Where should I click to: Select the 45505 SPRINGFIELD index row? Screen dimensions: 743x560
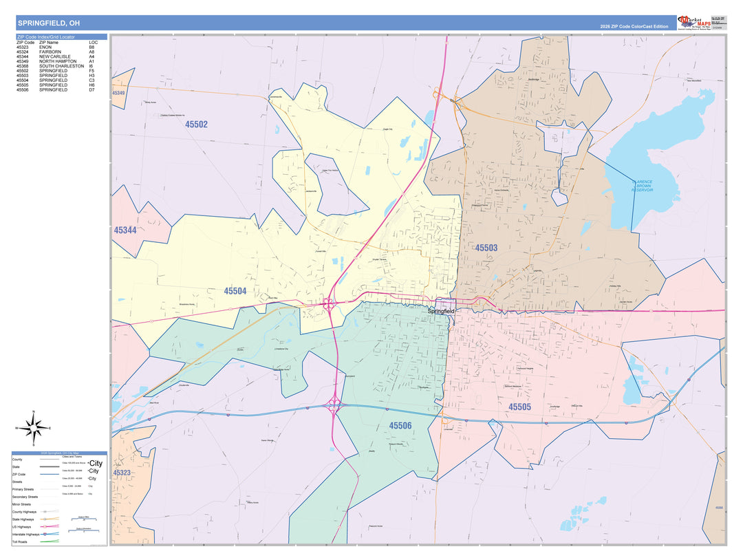pos(57,85)
